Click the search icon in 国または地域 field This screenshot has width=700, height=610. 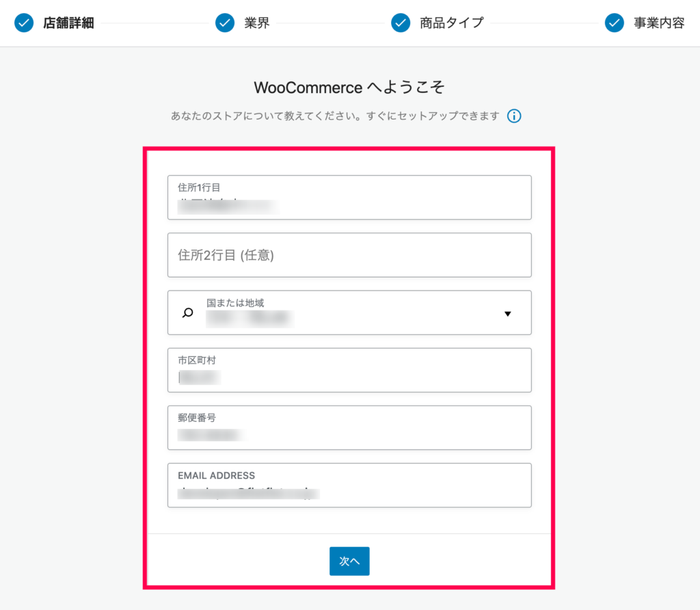188,313
